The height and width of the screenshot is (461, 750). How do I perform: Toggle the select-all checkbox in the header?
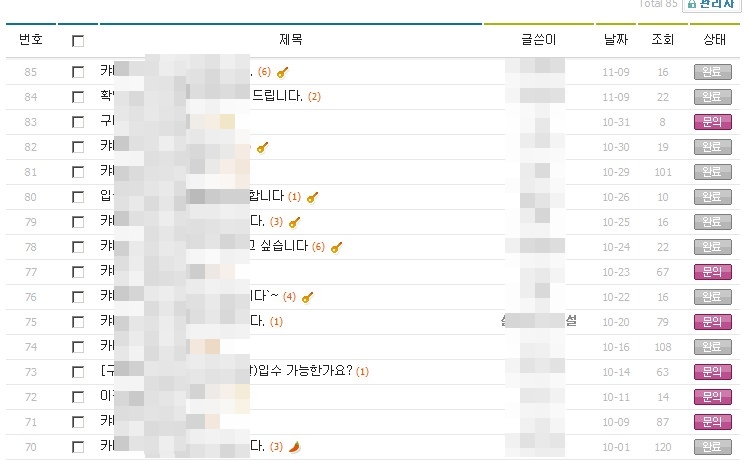(x=78, y=42)
